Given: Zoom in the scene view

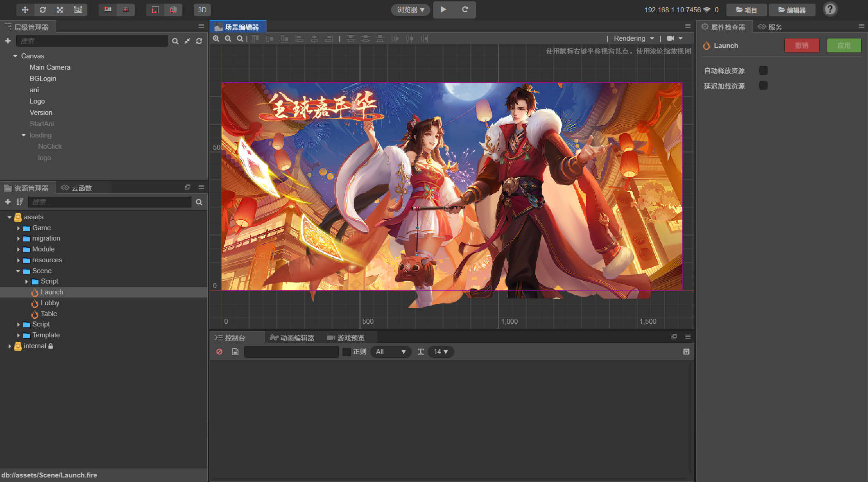Looking at the screenshot, I should (216, 38).
